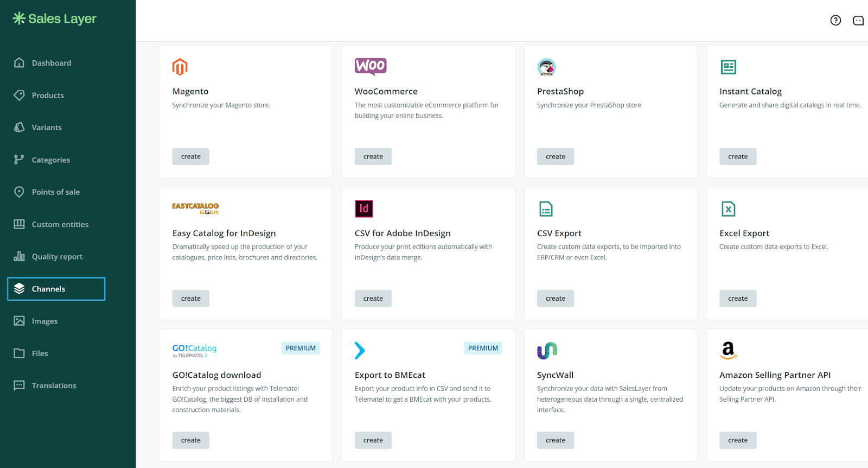This screenshot has height=468, width=868.
Task: Click the Categories branch icon
Action: coord(19,160)
